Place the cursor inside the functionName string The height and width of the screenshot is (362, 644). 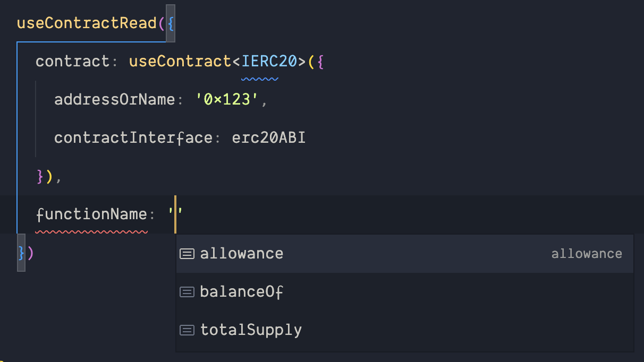click(x=175, y=213)
